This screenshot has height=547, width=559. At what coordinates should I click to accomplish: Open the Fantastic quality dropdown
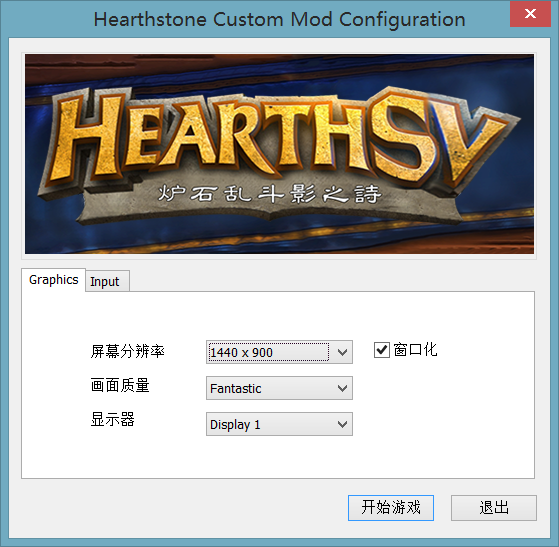coord(279,388)
